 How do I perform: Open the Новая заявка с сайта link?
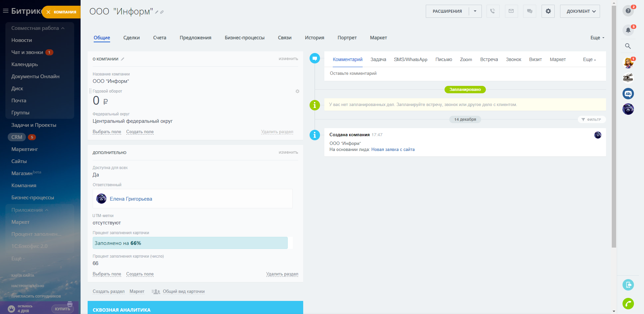click(x=393, y=150)
